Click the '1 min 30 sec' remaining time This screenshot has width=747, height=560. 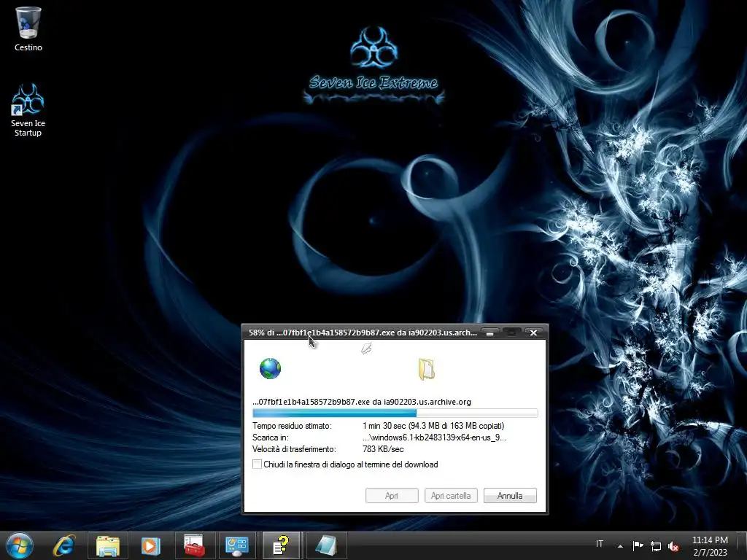pos(384,426)
